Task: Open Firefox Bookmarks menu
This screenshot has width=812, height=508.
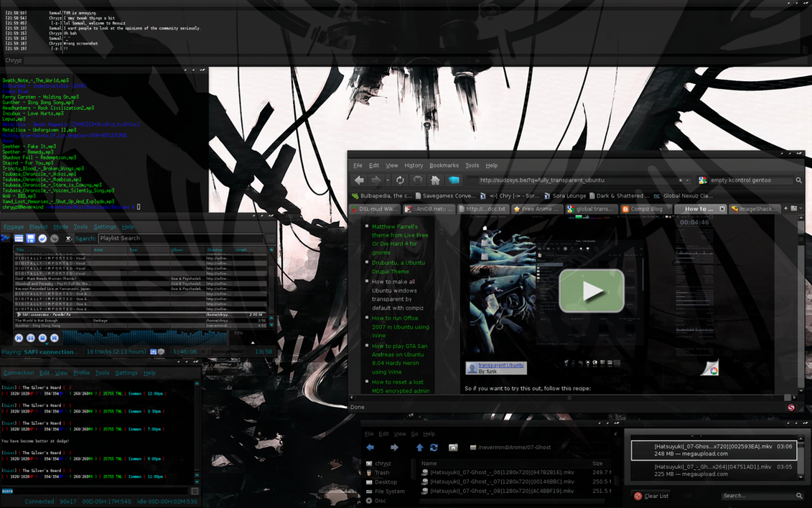Action: tap(444, 165)
